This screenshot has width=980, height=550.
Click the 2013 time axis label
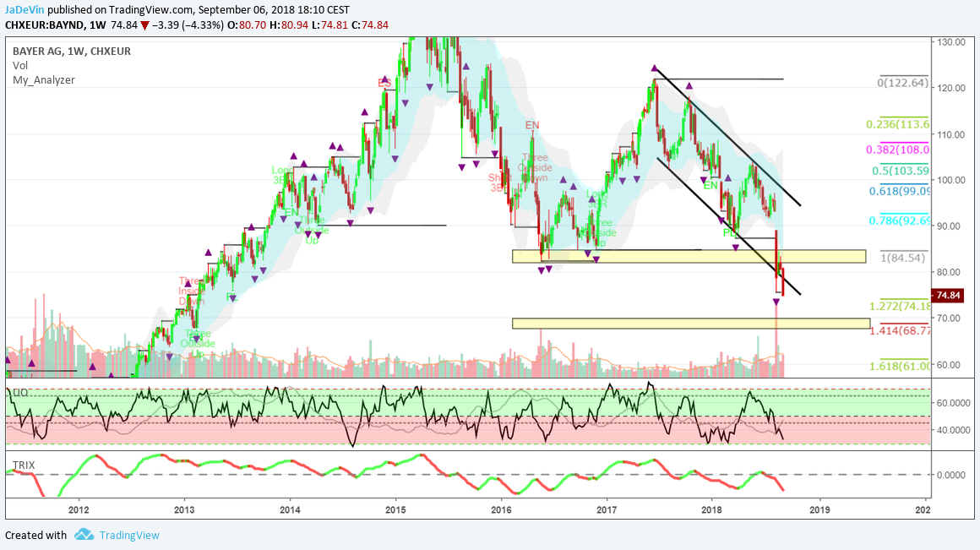pos(184,509)
